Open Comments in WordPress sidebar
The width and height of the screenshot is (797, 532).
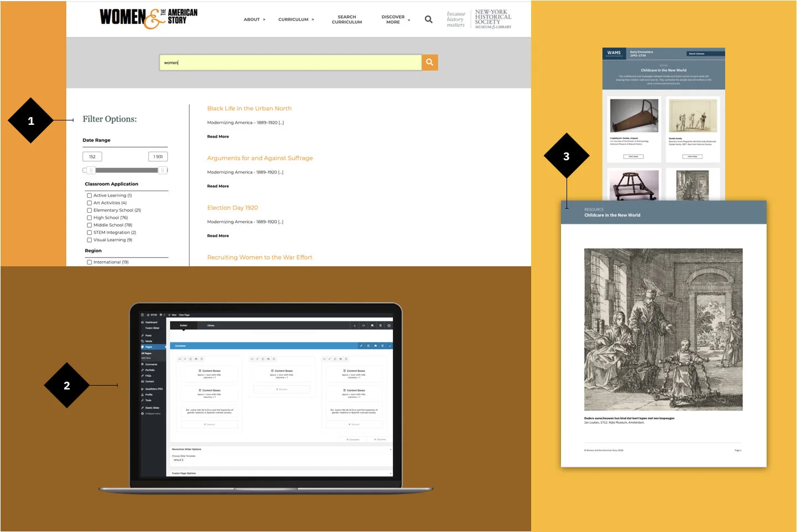151,365
